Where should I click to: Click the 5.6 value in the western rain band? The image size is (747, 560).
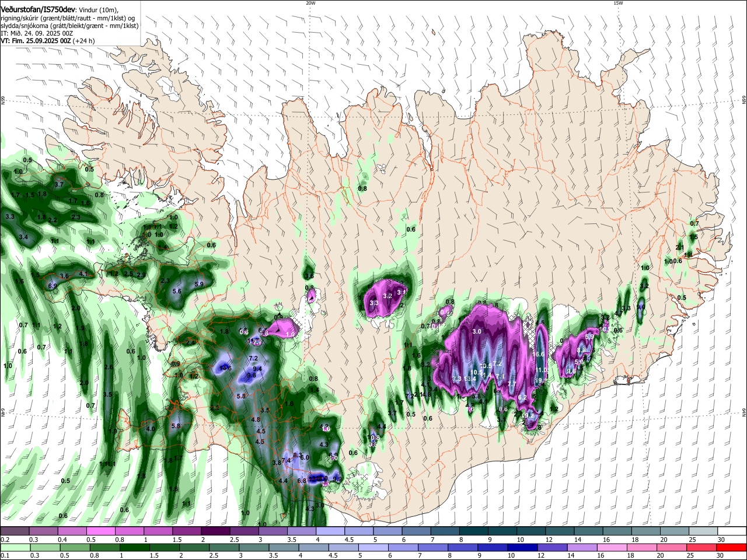[177, 291]
